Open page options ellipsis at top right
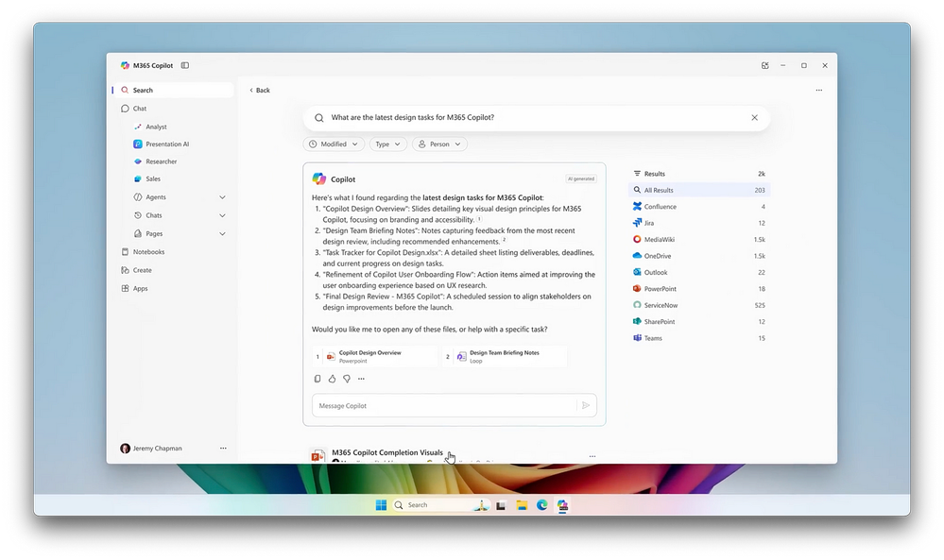Image resolution: width=944 pixels, height=560 pixels. point(818,91)
